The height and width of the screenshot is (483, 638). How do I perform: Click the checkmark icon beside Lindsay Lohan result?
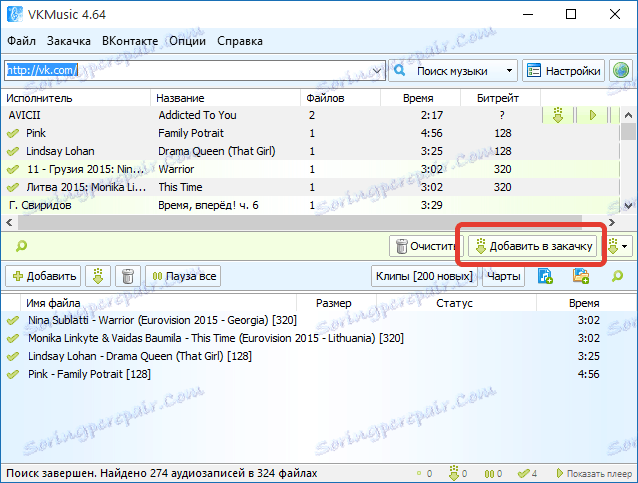13,151
